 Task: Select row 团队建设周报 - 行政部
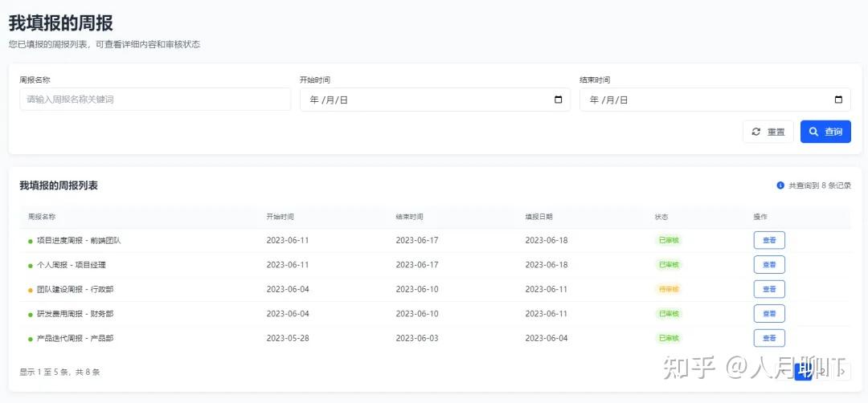coord(435,289)
